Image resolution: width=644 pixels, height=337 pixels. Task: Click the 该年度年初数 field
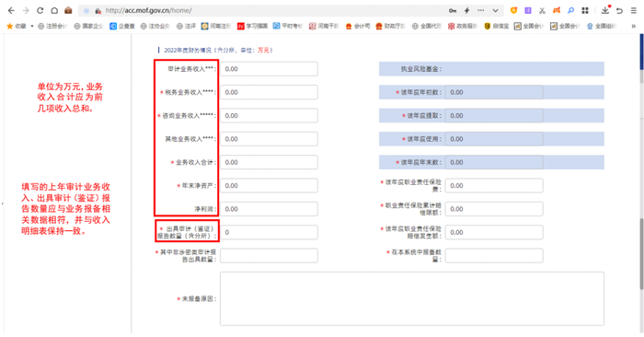pos(494,92)
